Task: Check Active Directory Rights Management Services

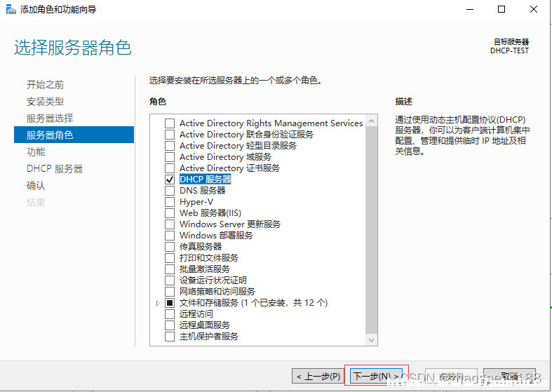Action: coord(170,123)
